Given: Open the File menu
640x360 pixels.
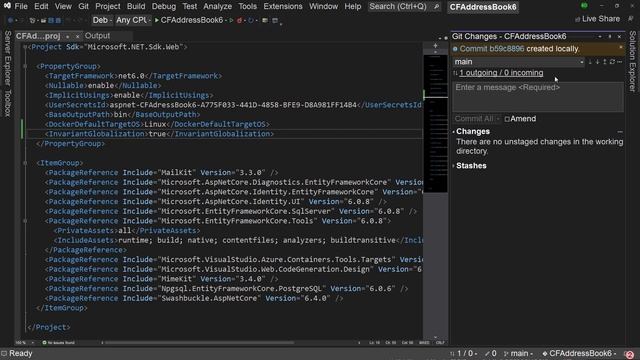Looking at the screenshot, I should (x=21, y=7).
